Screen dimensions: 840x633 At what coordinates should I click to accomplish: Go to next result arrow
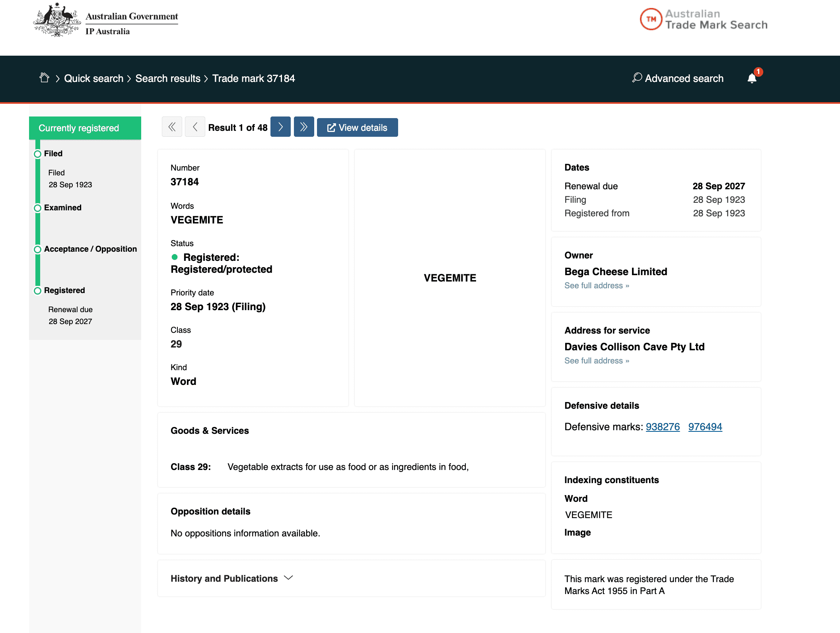(280, 127)
